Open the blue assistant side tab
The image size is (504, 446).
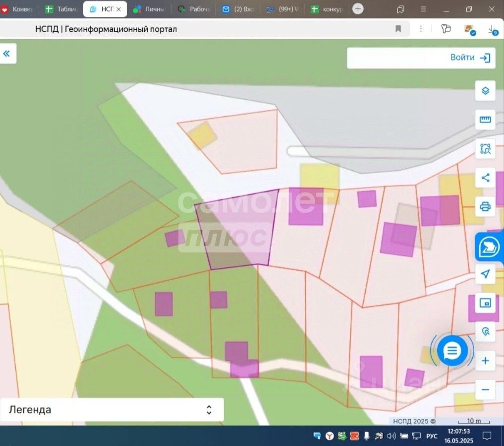pyautogui.click(x=489, y=247)
